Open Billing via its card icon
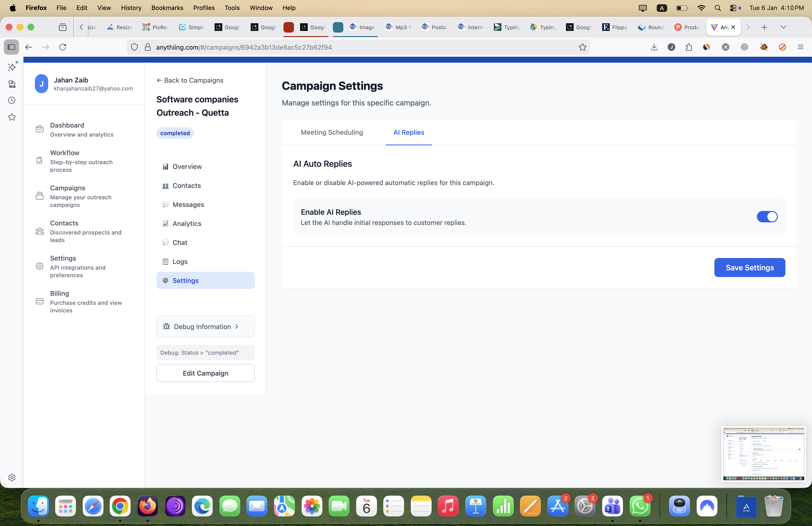This screenshot has height=526, width=812. [x=40, y=301]
